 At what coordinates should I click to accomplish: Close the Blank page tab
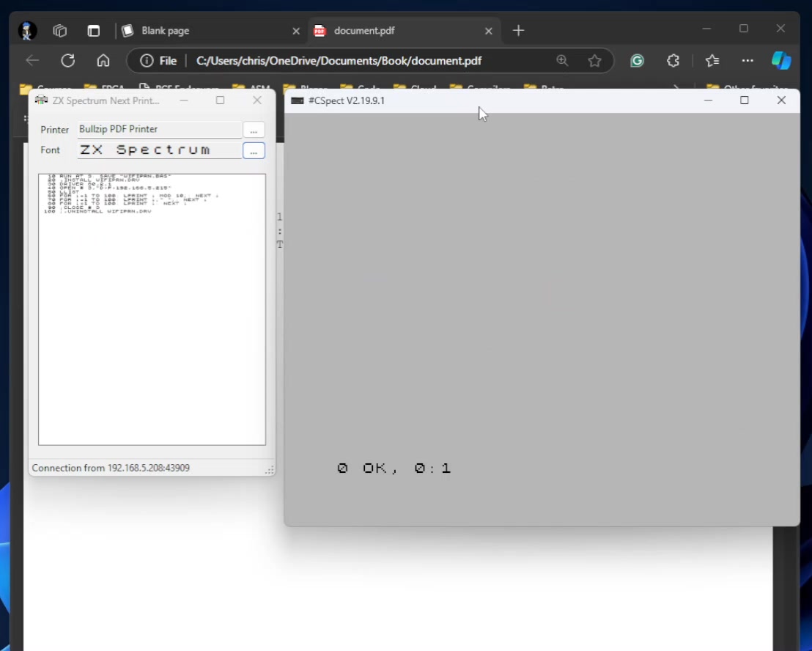296,31
